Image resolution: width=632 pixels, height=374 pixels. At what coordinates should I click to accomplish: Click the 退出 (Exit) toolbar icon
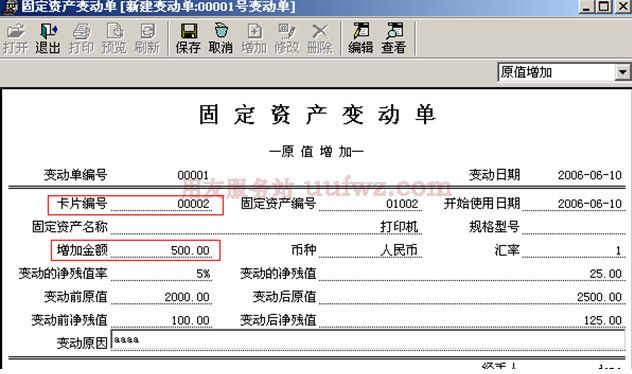[48, 39]
